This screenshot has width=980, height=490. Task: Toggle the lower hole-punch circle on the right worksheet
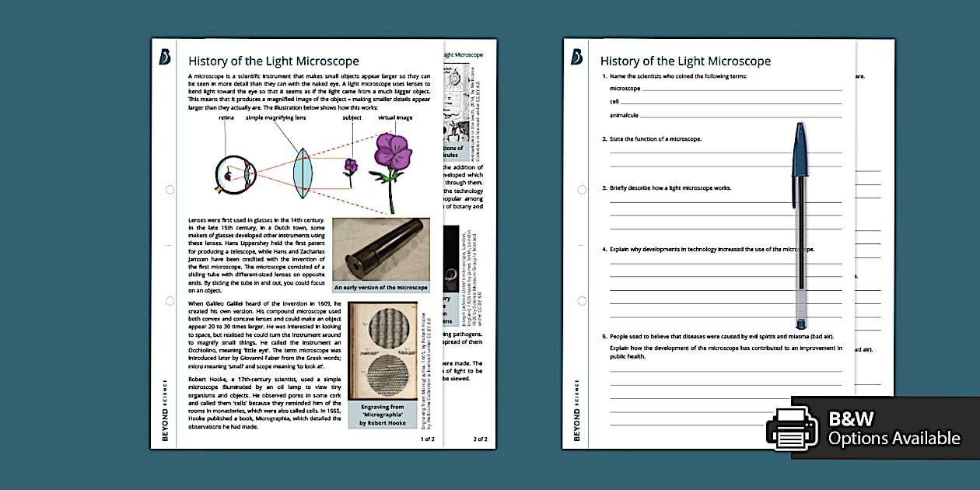click(x=582, y=299)
